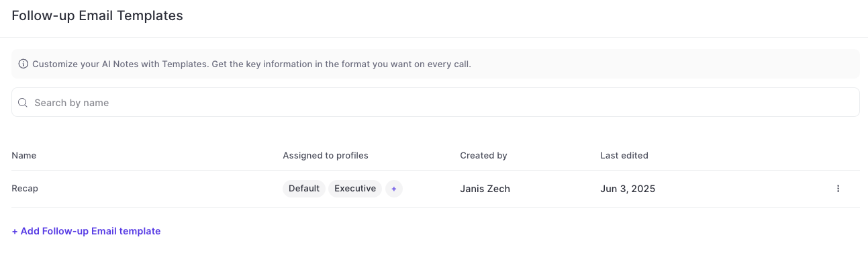Viewport: 868px width, 268px height.
Task: Select the Executive profile tag
Action: click(x=355, y=189)
